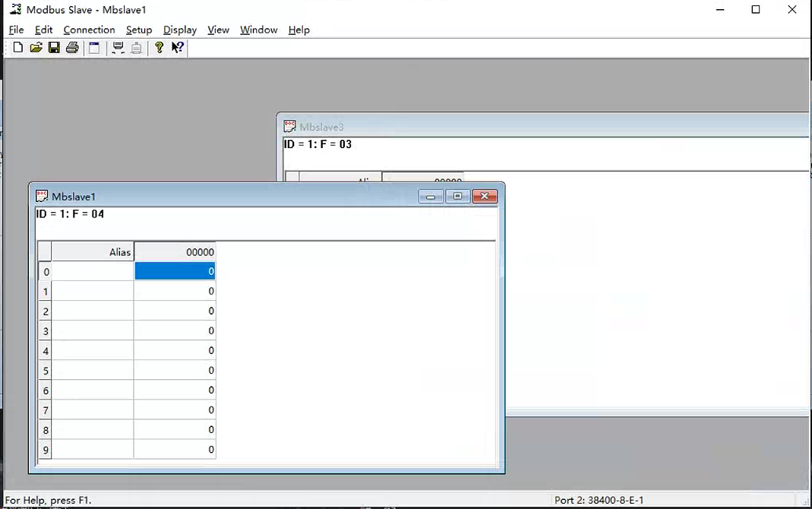
Task: Open the Connection menu
Action: tap(89, 30)
